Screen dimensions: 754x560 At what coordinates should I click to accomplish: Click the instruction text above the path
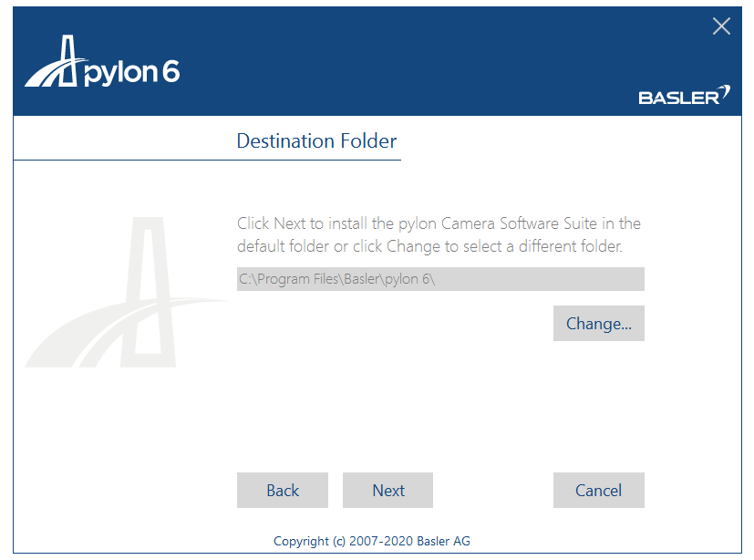pyautogui.click(x=438, y=233)
